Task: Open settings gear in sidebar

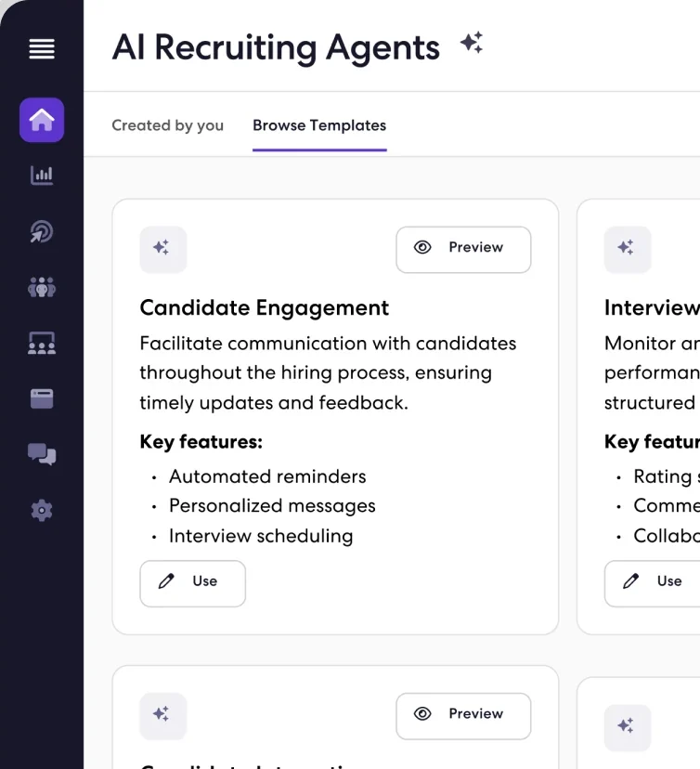Action: (42, 511)
